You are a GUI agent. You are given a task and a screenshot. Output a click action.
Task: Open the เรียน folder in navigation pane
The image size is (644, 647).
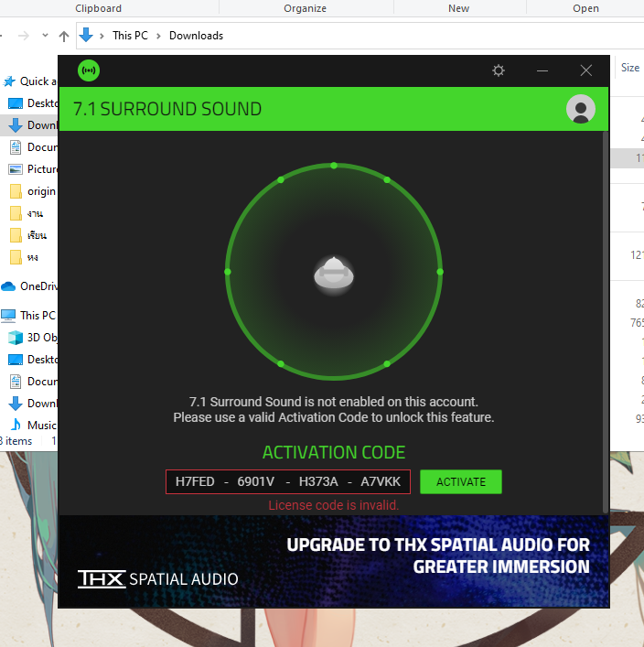pyautogui.click(x=28, y=235)
